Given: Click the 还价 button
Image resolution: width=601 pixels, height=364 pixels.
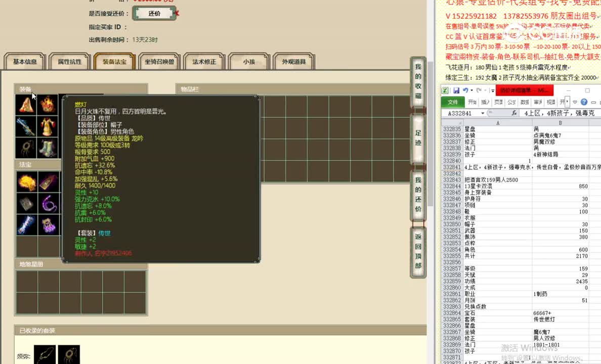Looking at the screenshot, I should pos(154,14).
